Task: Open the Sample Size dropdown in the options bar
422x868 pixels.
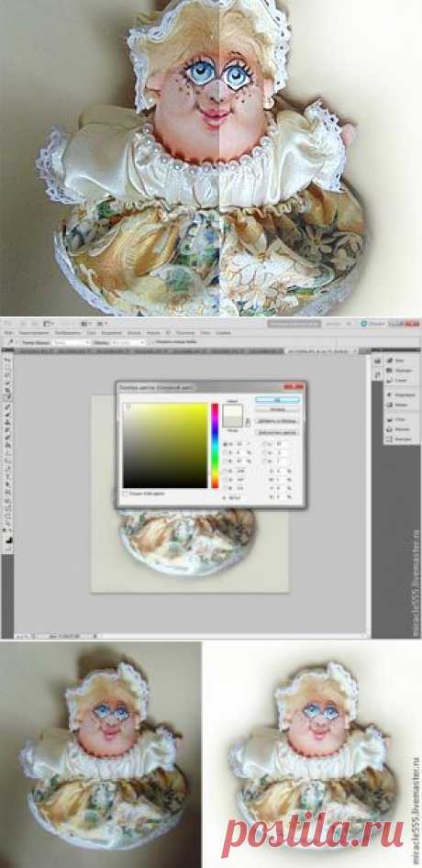Action: click(71, 342)
